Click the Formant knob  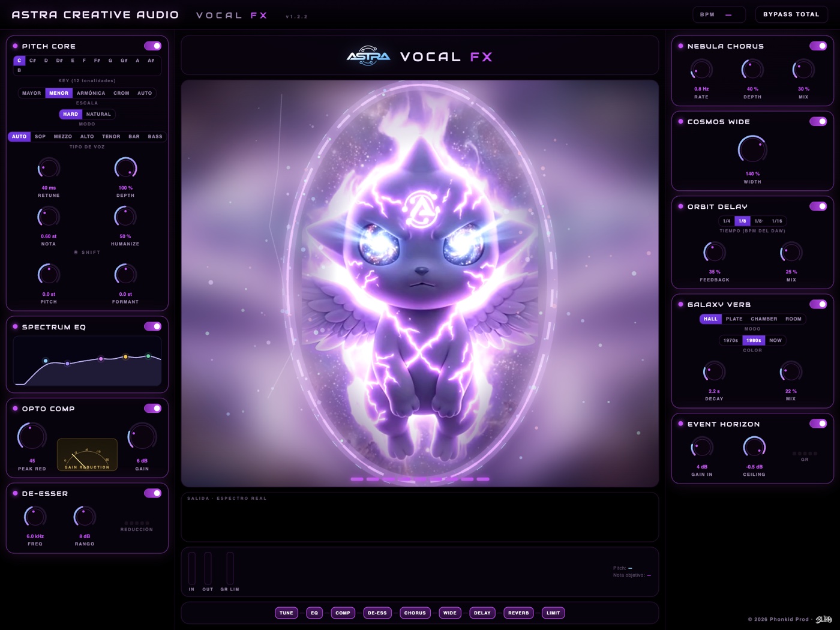(125, 275)
